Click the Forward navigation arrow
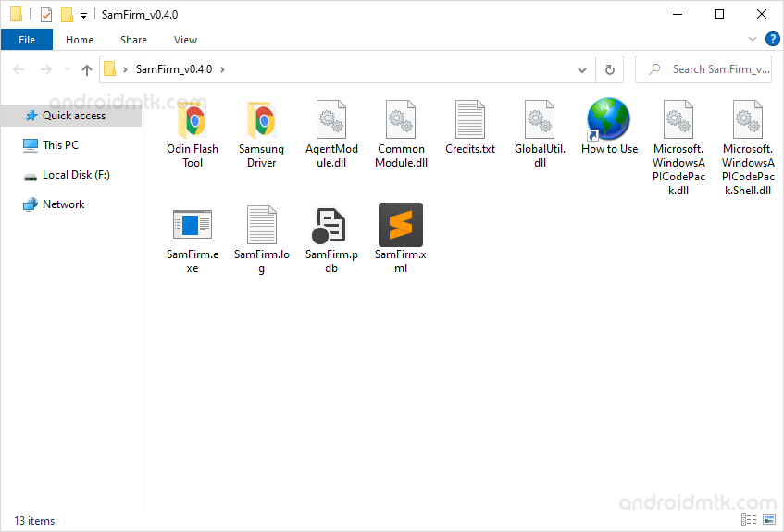 [x=46, y=69]
